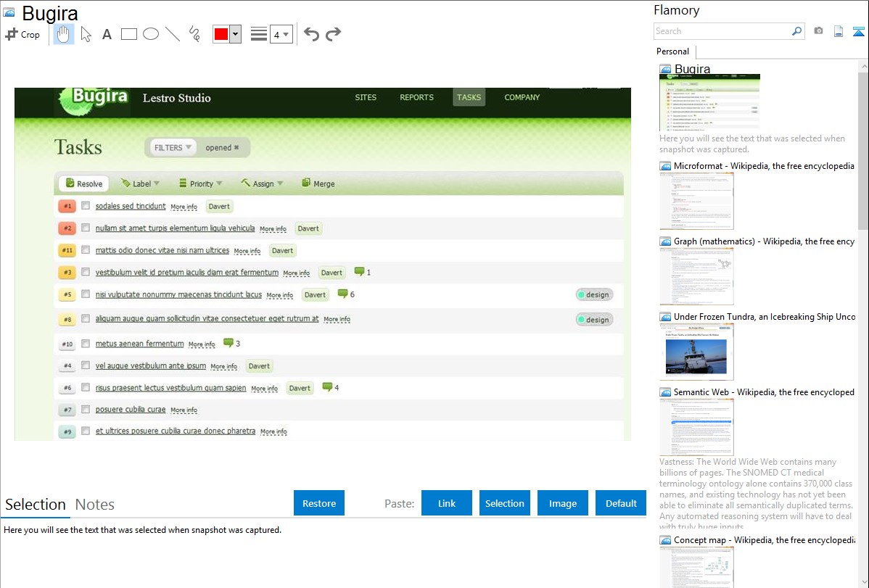Expand More info for task #1
This screenshot has height=588, width=869.
pyautogui.click(x=184, y=207)
